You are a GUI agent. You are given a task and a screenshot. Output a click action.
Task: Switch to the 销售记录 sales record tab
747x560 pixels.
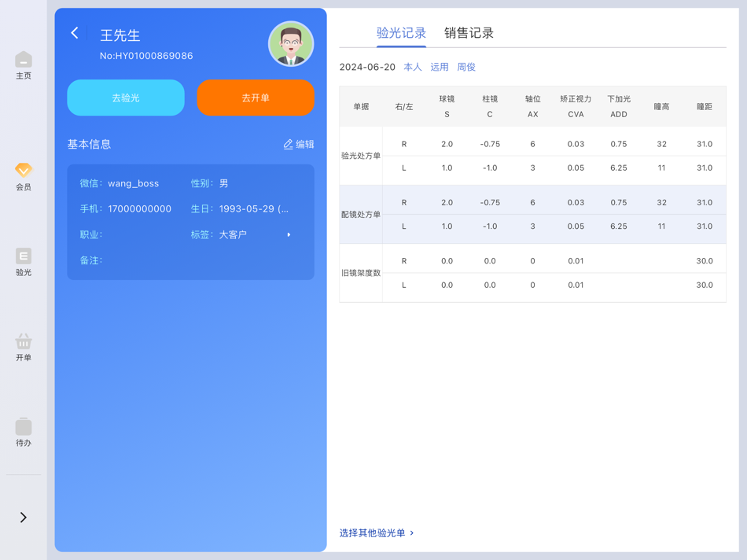tap(468, 34)
